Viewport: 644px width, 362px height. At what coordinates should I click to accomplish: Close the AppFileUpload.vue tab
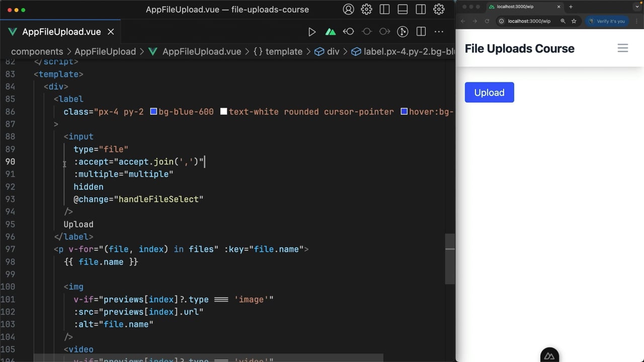tap(111, 32)
